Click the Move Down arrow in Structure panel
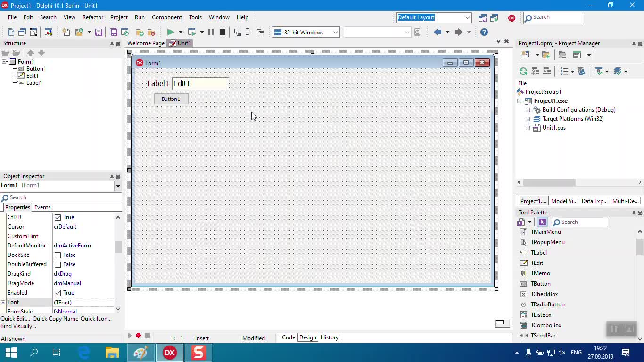The width and height of the screenshot is (644, 362). tap(41, 53)
